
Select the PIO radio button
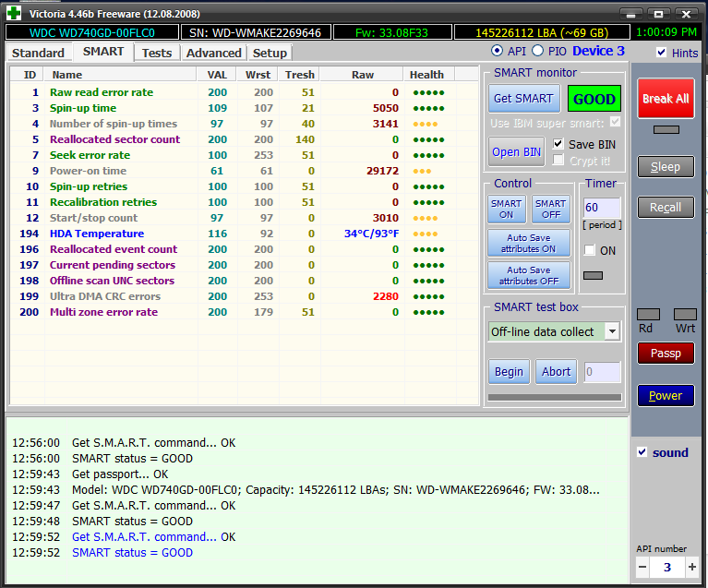coord(537,51)
